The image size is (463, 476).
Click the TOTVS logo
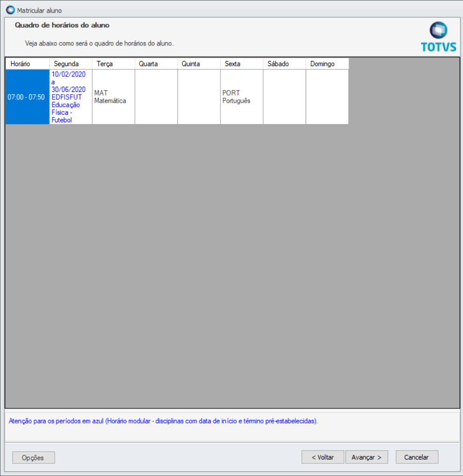pyautogui.click(x=439, y=37)
